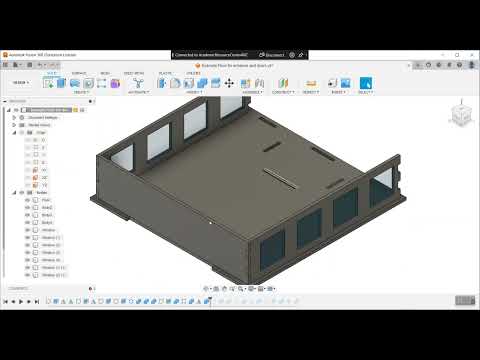480x360 pixels.
Task: Click the Data Panel grid icon
Action: coord(5,65)
